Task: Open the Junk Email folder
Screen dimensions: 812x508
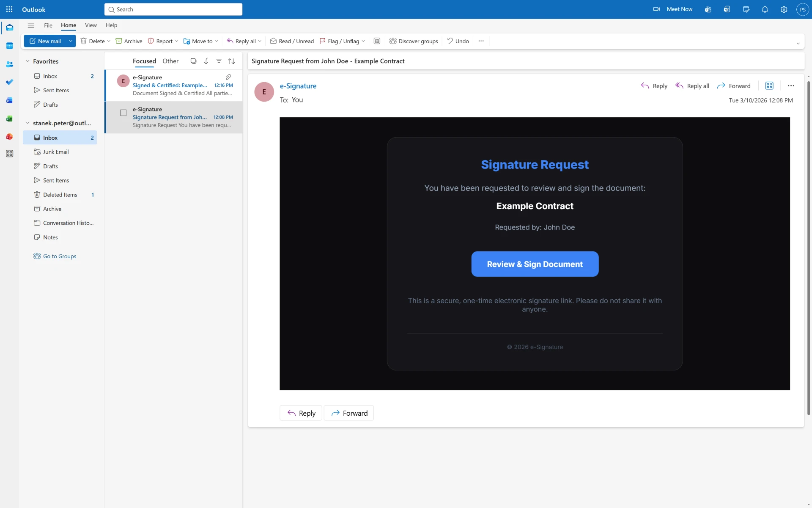Action: (60, 152)
